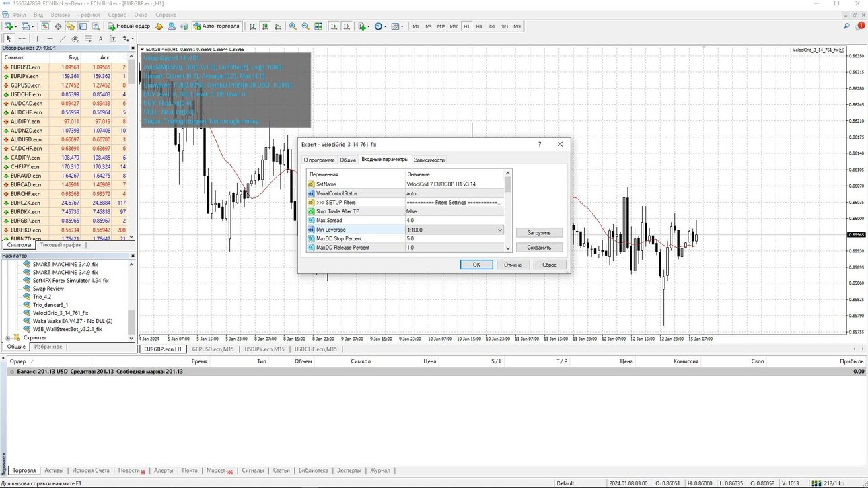Switch chart to candlesticks icon
868x488 pixels.
265,26
